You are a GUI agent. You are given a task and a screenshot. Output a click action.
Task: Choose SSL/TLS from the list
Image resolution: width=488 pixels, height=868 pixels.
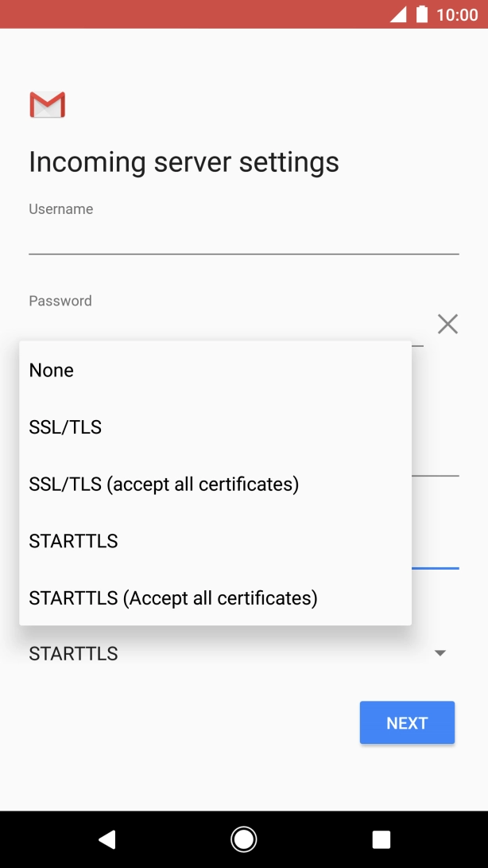(64, 426)
